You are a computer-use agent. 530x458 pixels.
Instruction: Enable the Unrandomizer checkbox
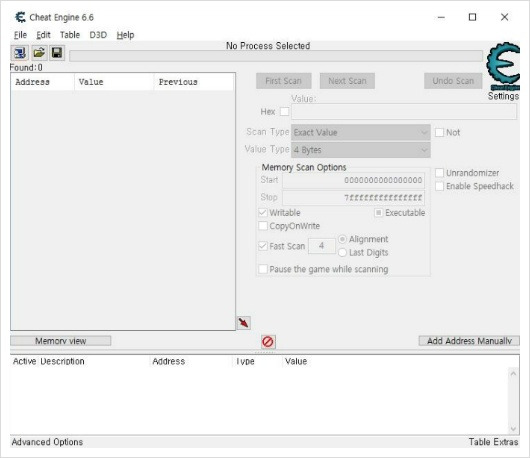439,173
